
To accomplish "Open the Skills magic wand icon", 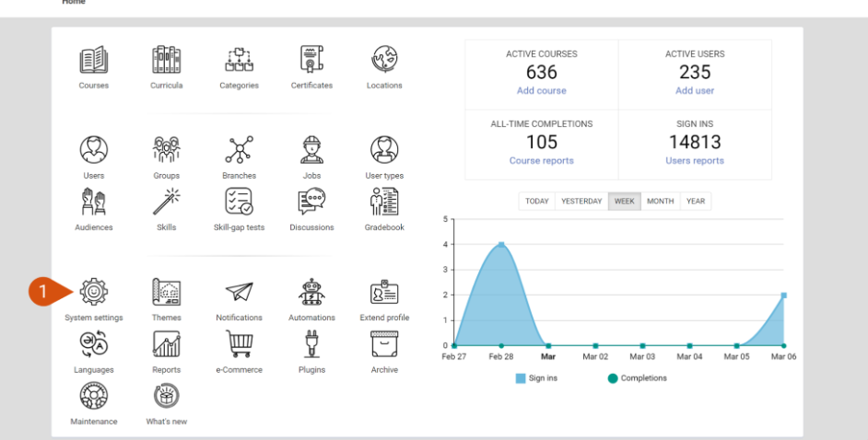I will (x=166, y=202).
